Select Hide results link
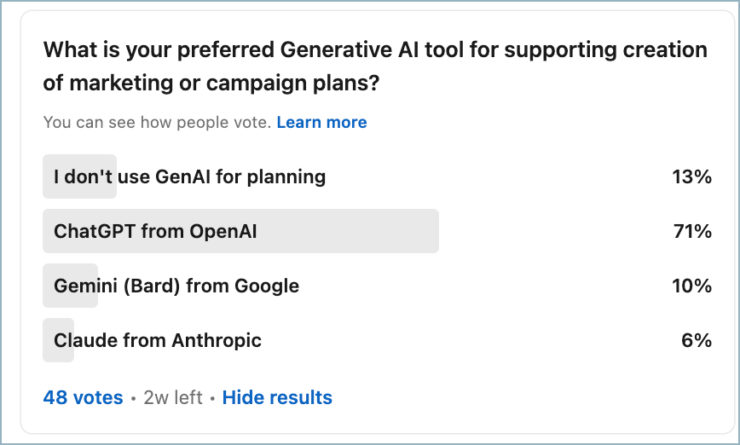740x445 pixels. [277, 397]
